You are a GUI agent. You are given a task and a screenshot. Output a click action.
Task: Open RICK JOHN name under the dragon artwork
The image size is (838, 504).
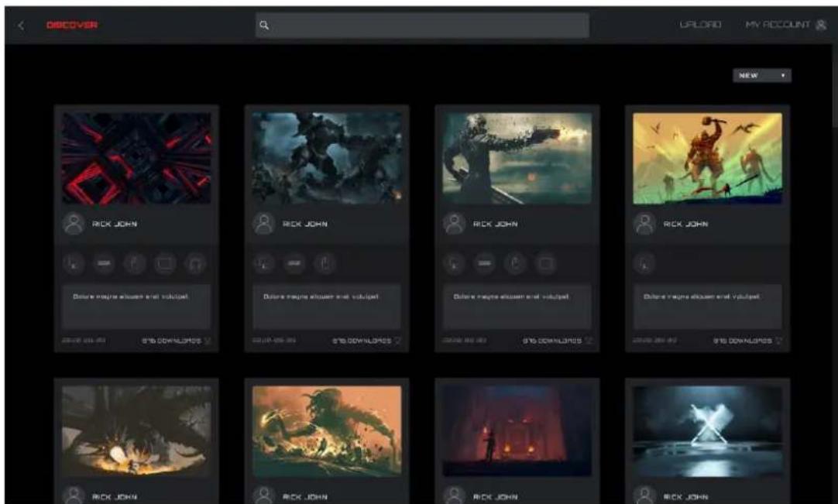pos(115,497)
